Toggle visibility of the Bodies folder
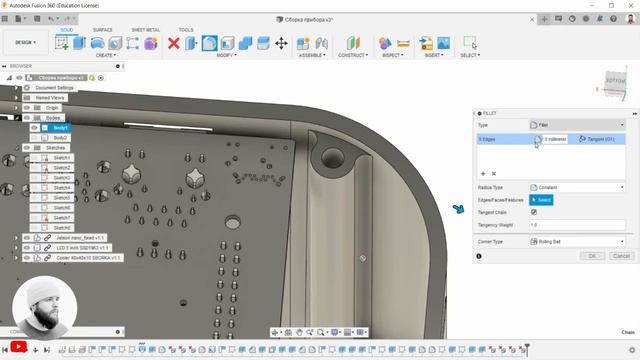Screen dimensions: 640x360 click(27, 118)
